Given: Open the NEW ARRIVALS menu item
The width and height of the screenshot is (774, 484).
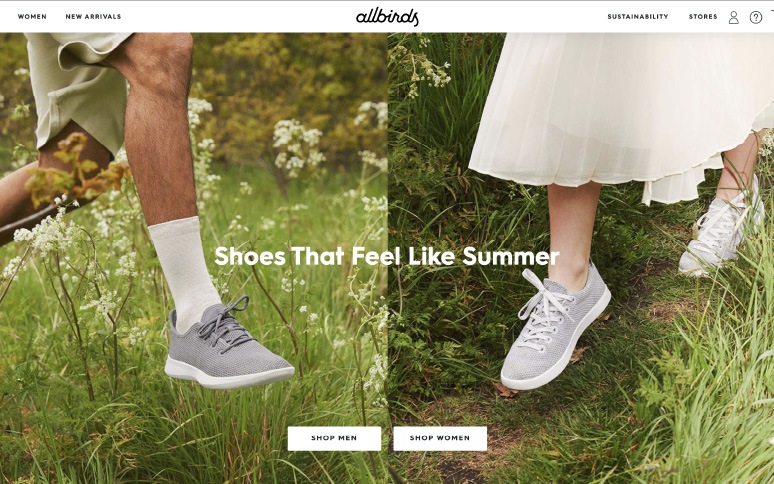Looking at the screenshot, I should point(93,17).
